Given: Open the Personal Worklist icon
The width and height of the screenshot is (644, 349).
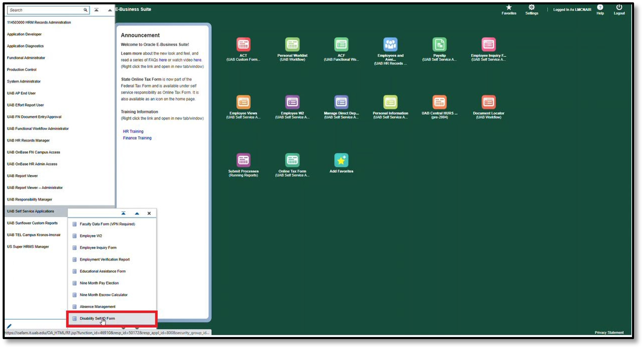Looking at the screenshot, I should (292, 44).
